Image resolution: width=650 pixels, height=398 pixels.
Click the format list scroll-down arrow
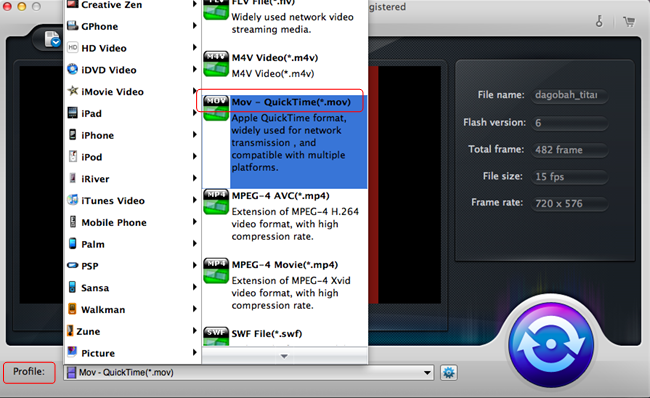284,356
